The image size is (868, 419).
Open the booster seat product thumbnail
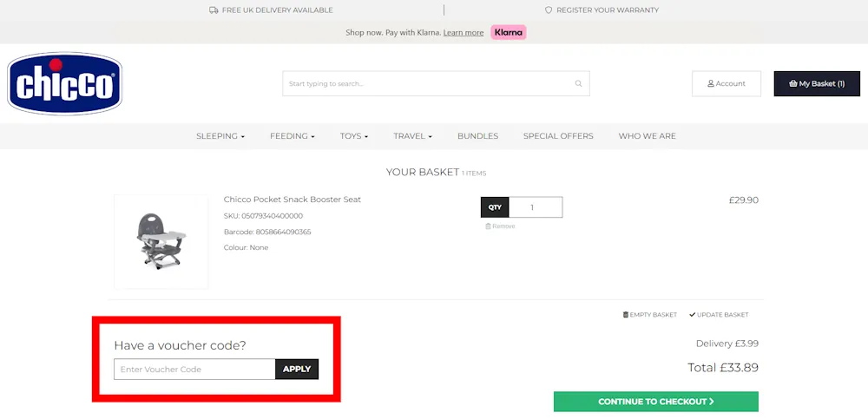click(161, 241)
